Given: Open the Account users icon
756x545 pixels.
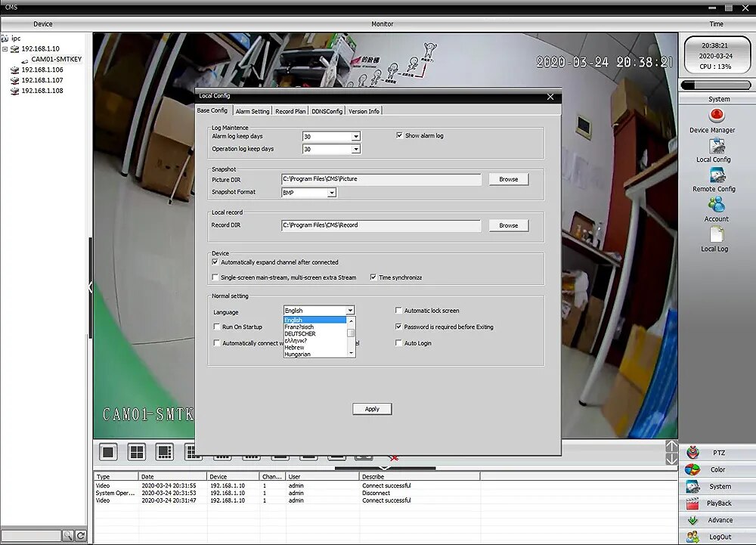Looking at the screenshot, I should coord(717,205).
